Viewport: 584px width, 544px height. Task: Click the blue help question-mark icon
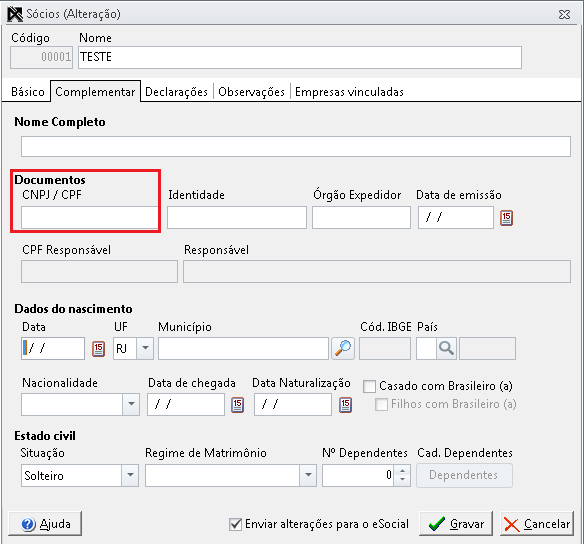click(x=28, y=524)
